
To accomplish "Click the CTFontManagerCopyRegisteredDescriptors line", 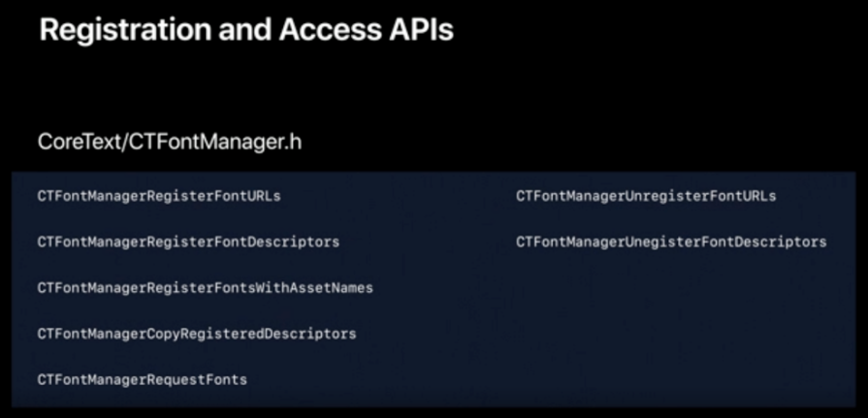I will [197, 334].
